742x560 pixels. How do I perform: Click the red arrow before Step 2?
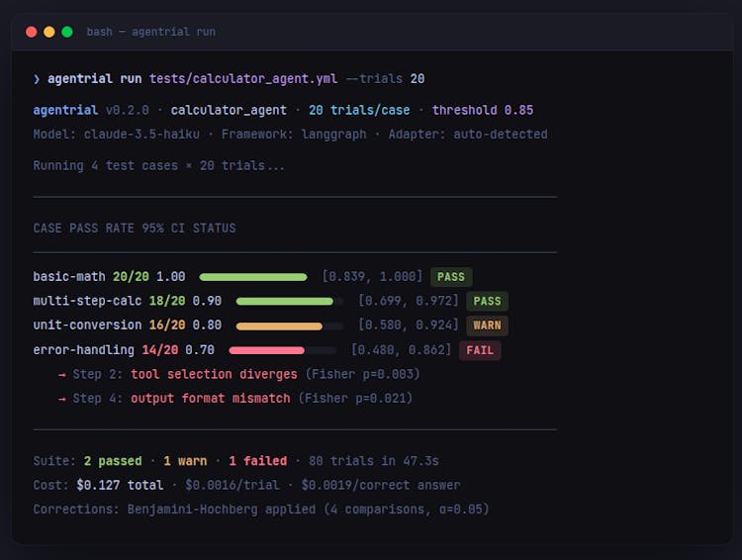(x=61, y=374)
